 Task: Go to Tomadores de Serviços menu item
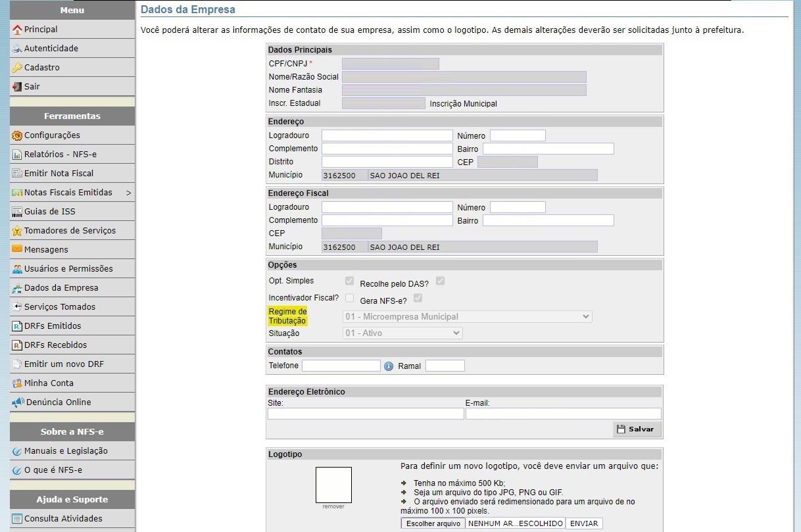point(70,231)
